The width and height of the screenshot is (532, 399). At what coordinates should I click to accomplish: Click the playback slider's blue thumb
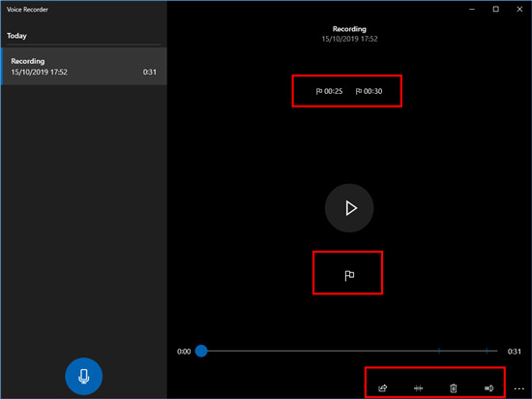[201, 351]
